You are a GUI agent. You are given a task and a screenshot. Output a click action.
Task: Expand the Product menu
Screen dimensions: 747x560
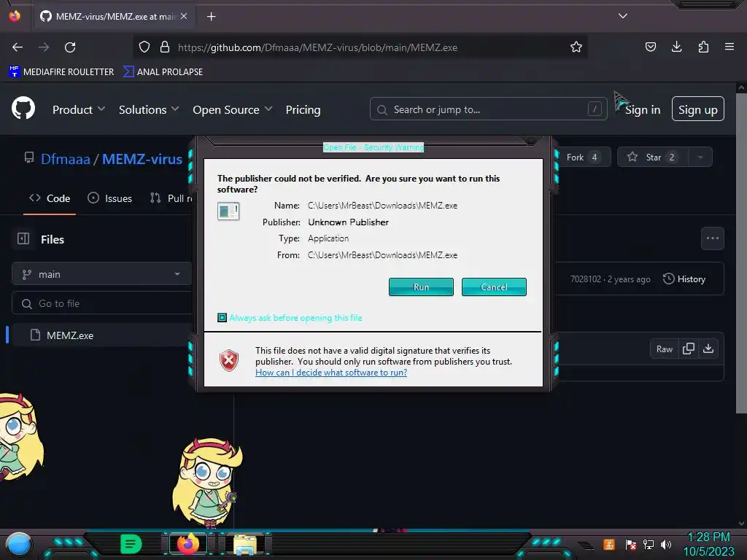[79, 109]
